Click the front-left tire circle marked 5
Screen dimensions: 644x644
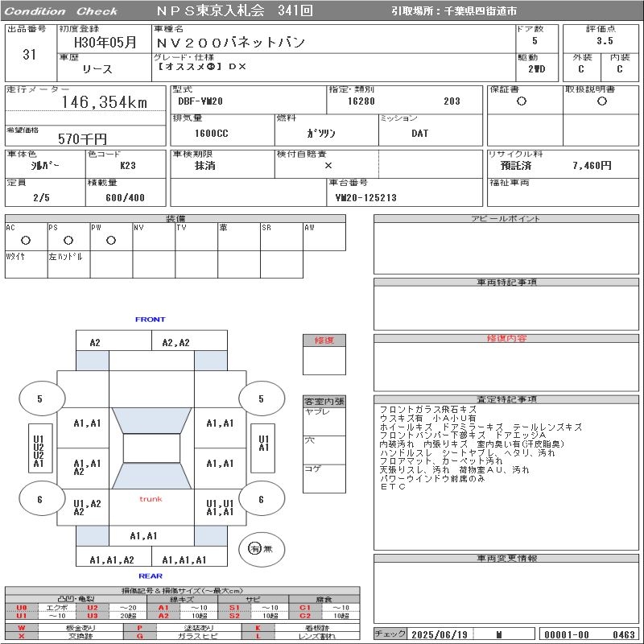[40, 398]
